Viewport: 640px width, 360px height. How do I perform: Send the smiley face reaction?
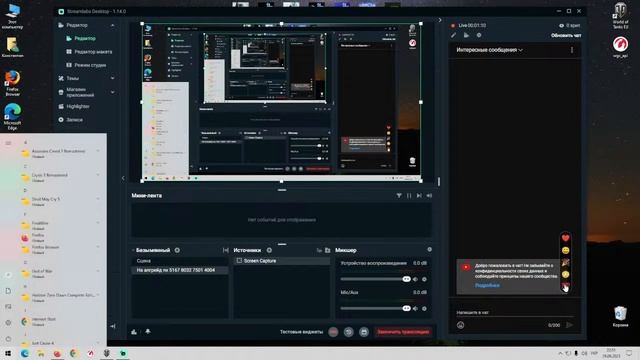click(x=565, y=250)
